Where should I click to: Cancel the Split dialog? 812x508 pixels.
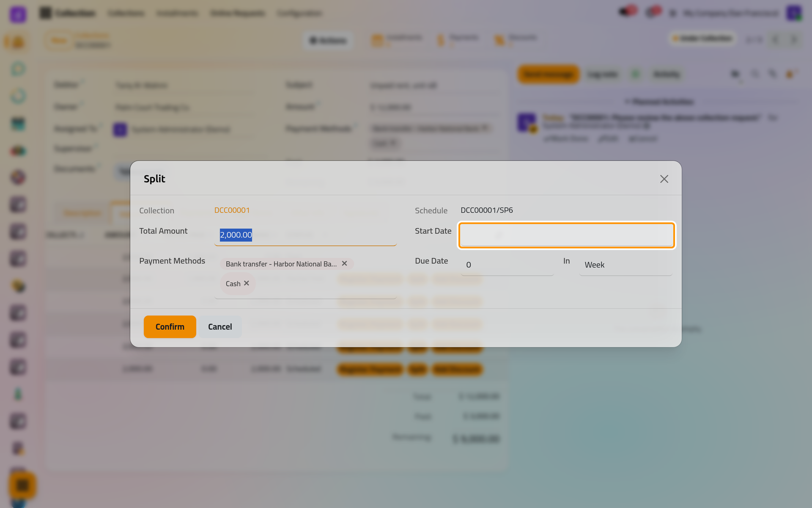pos(220,327)
